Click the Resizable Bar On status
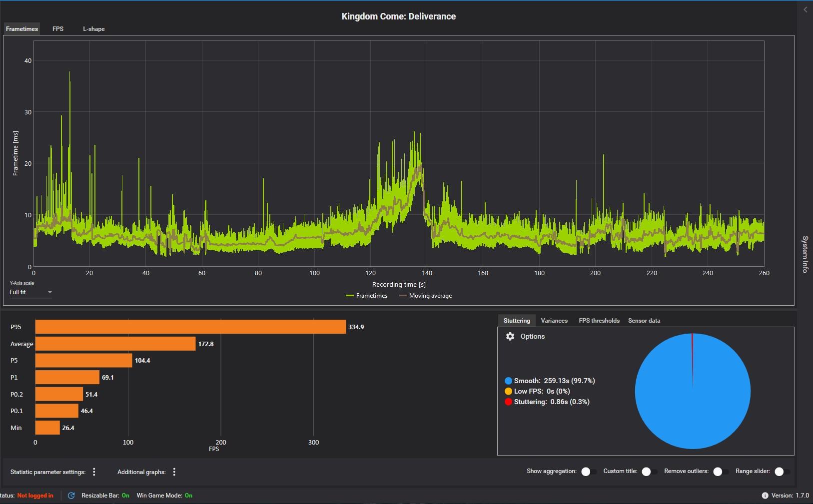Viewport: 813px width, 504px height. 105,496
